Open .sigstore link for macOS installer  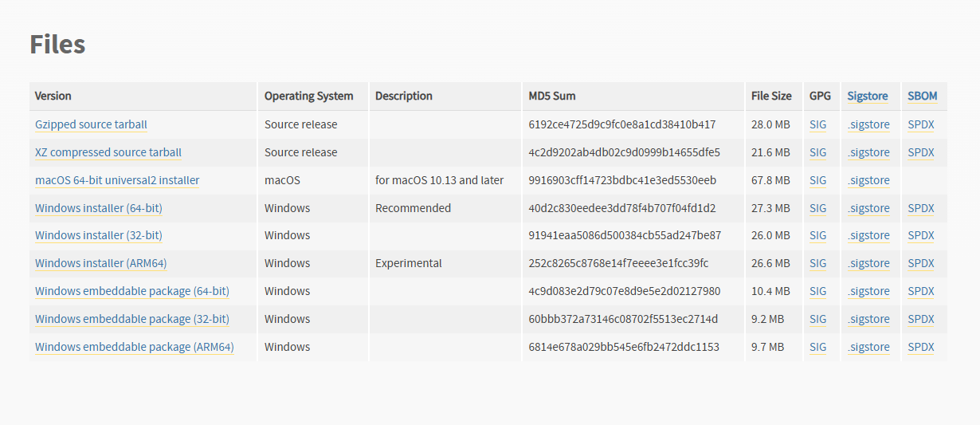click(x=868, y=180)
